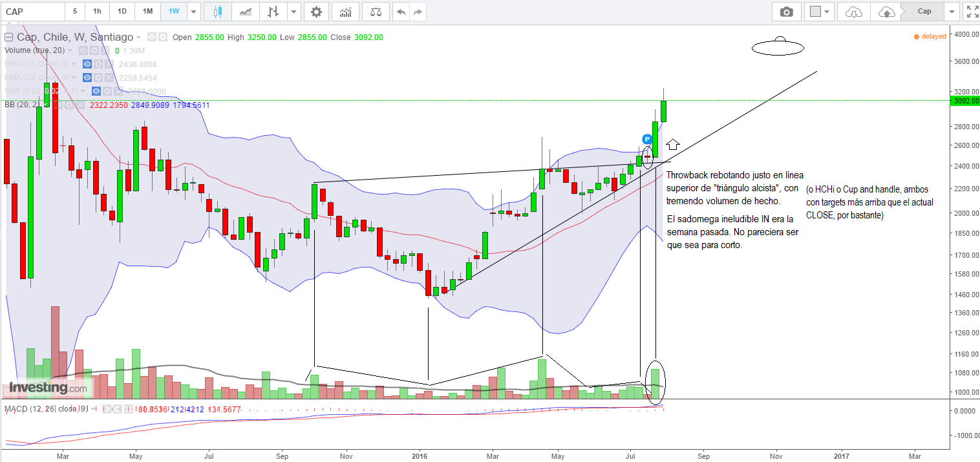
Task: Select the 1M interval
Action: (148, 12)
